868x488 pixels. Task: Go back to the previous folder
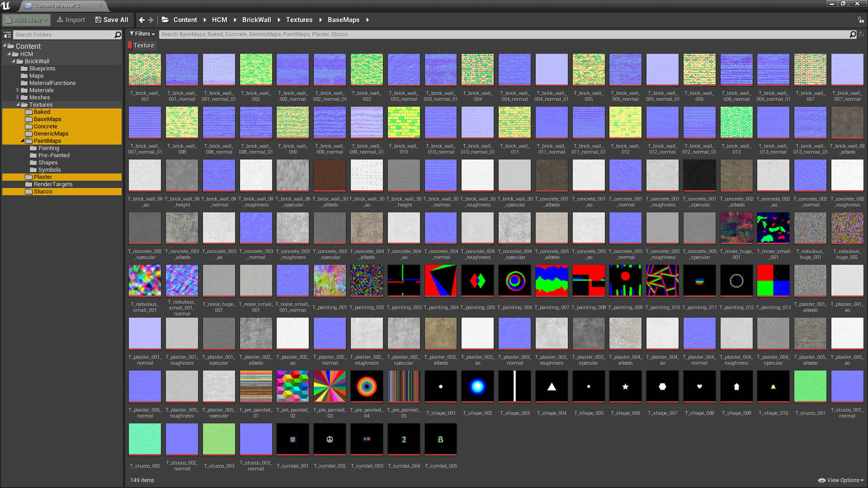click(142, 20)
